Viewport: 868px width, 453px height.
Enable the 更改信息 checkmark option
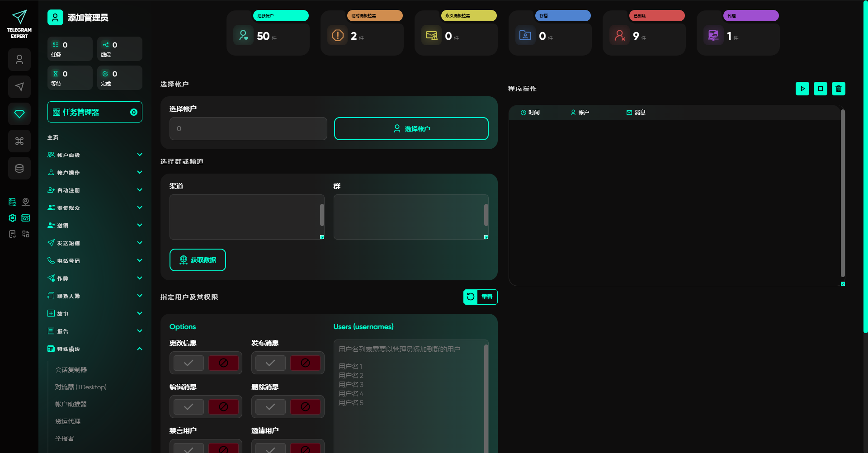[x=189, y=363]
